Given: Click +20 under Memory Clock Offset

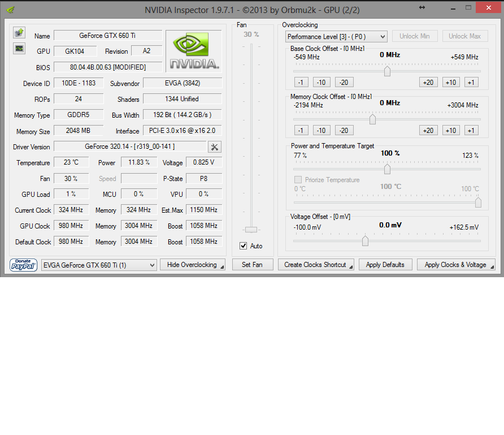Looking at the screenshot, I should click(428, 130).
